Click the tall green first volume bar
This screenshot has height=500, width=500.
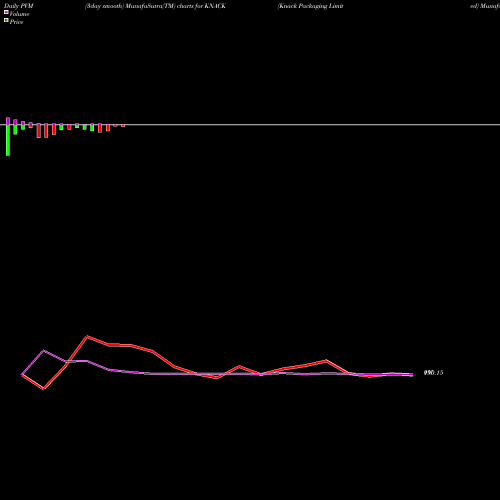click(x=8, y=140)
